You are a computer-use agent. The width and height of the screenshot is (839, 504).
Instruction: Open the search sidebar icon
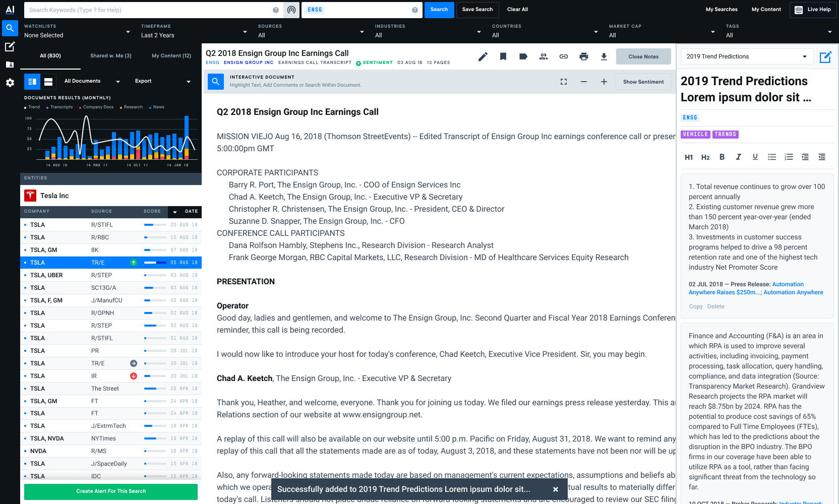coord(10,28)
